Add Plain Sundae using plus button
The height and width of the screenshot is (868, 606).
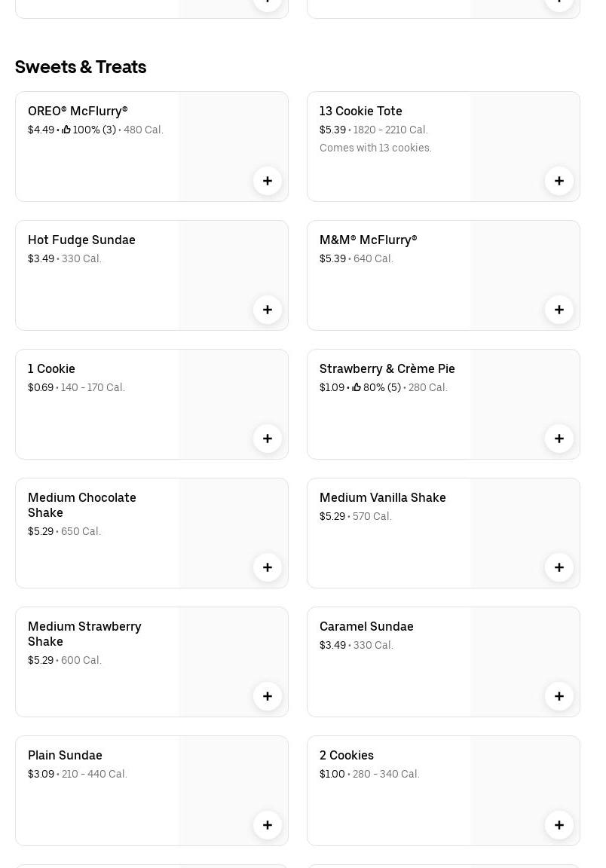268,825
